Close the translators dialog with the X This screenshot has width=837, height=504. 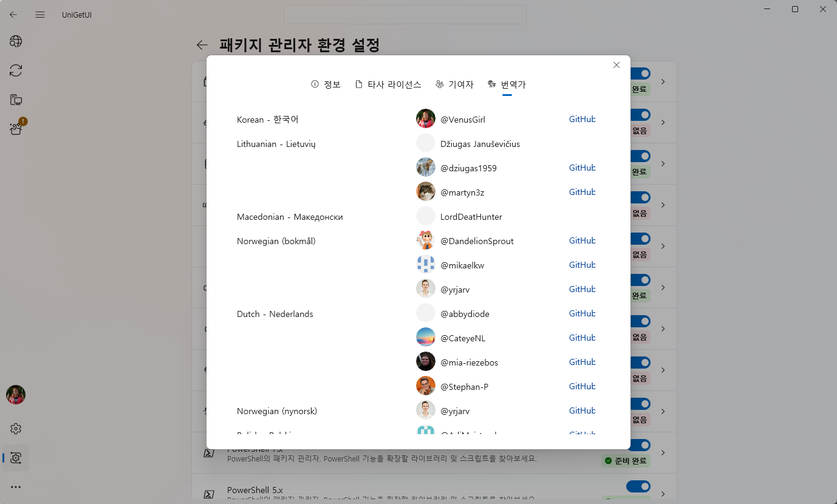click(617, 65)
